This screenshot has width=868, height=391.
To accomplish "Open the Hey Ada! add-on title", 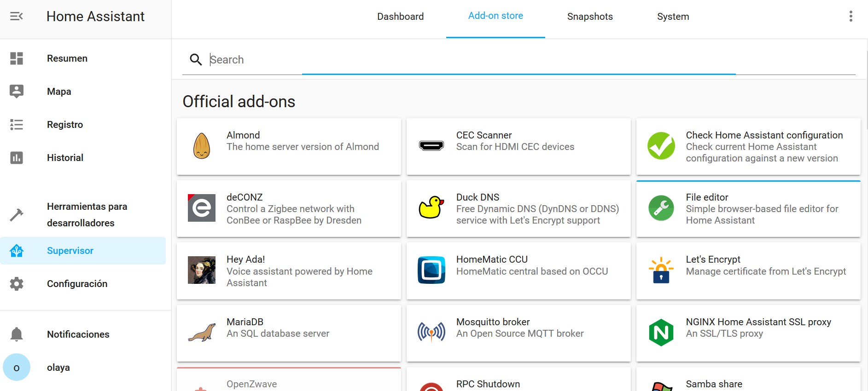I will click(246, 259).
